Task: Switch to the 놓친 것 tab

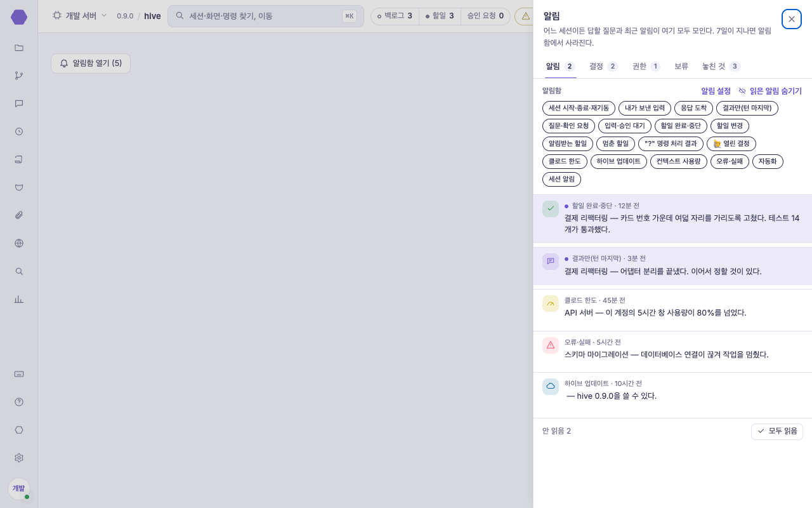Action: pyautogui.click(x=721, y=66)
